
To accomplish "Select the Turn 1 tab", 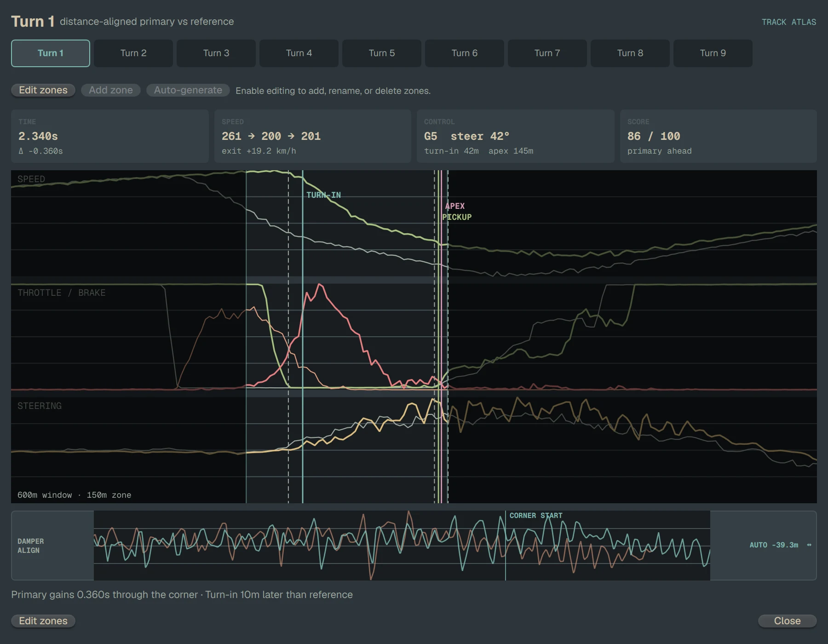I will click(51, 53).
